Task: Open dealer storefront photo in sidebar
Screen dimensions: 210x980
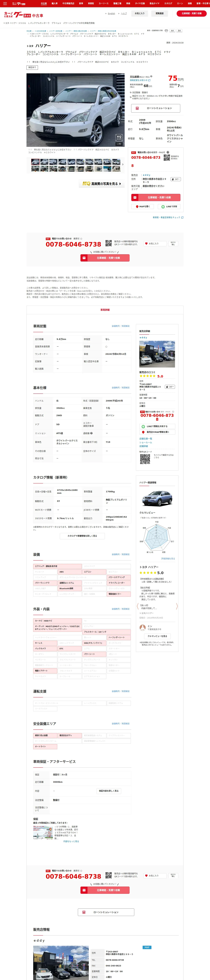Action: coord(157,354)
